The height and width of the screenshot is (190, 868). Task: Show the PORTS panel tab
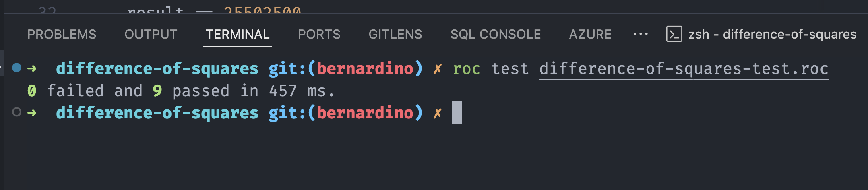pos(319,35)
